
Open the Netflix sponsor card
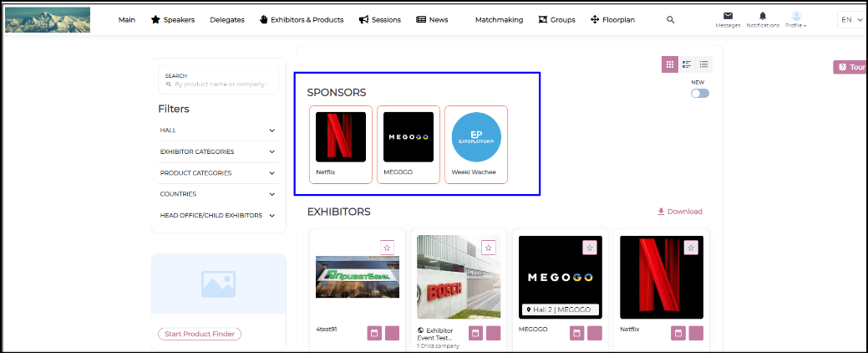point(341,145)
